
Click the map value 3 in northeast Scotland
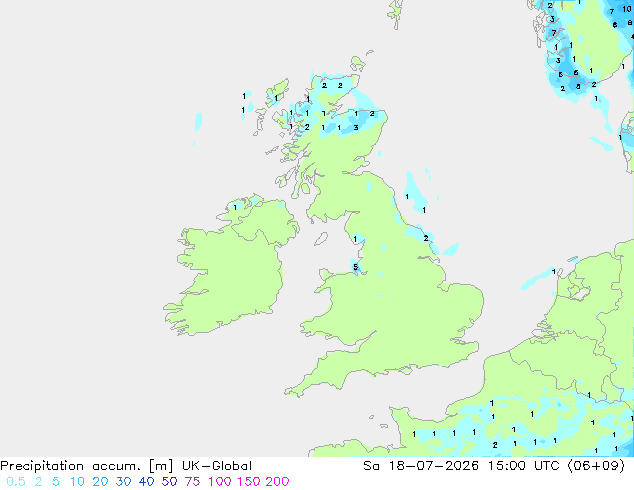[x=356, y=127]
